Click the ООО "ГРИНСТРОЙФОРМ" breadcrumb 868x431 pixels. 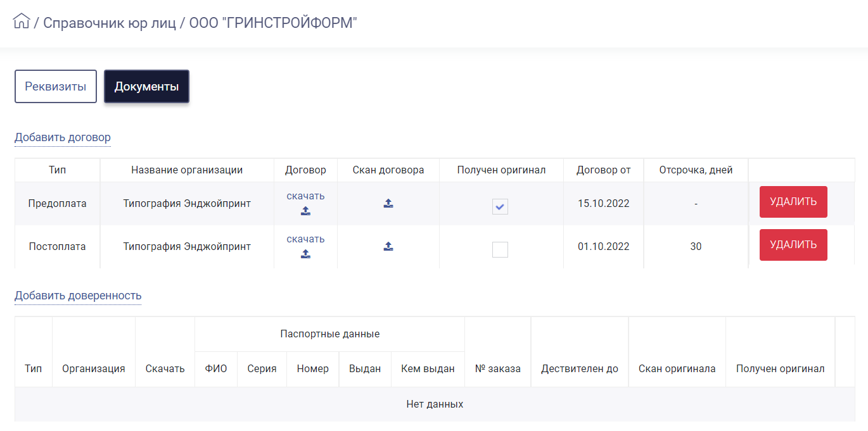tap(273, 23)
